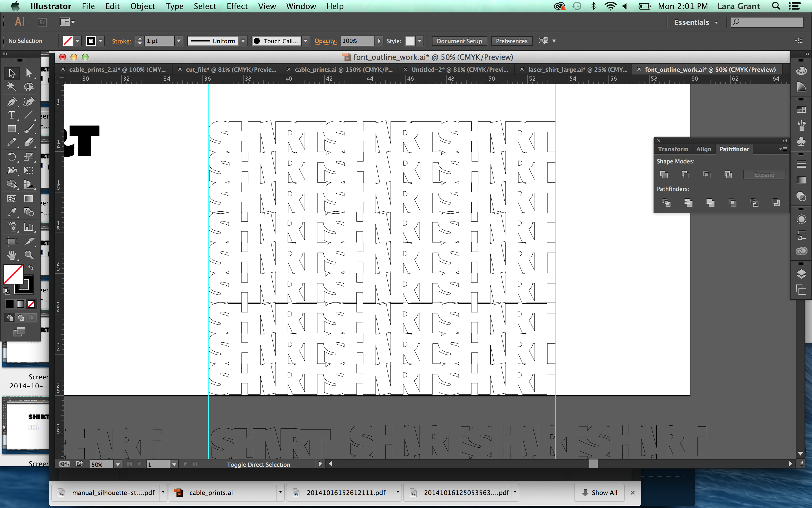Click Show All downloads button
The height and width of the screenshot is (508, 812).
(599, 492)
